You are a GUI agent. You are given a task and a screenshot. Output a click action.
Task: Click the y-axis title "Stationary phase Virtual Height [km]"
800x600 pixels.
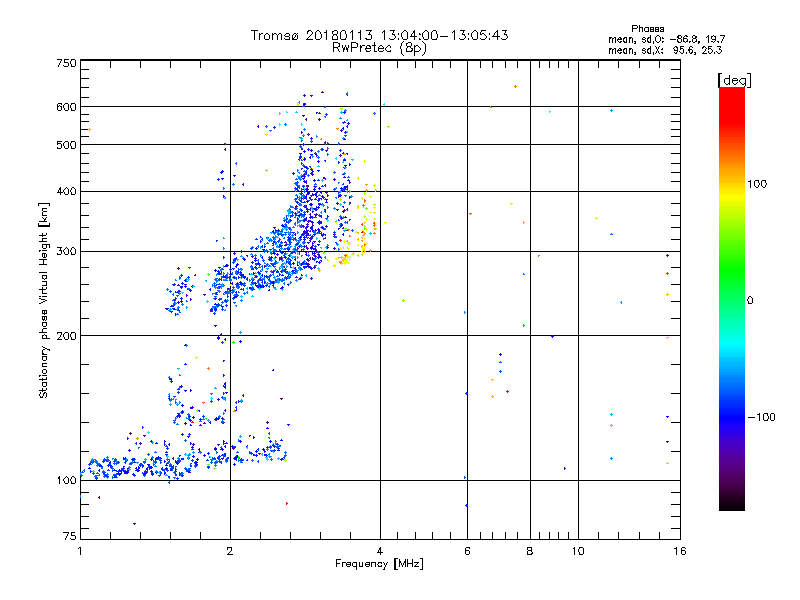tap(43, 300)
